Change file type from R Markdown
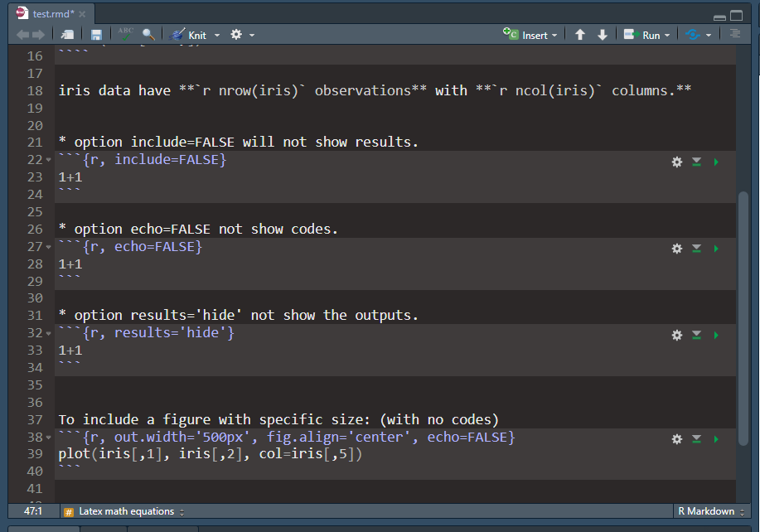 (710, 511)
